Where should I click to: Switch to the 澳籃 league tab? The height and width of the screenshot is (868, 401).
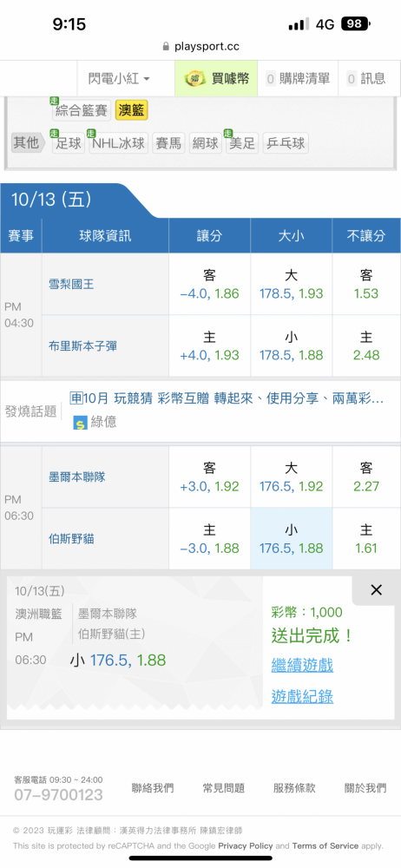point(132,110)
